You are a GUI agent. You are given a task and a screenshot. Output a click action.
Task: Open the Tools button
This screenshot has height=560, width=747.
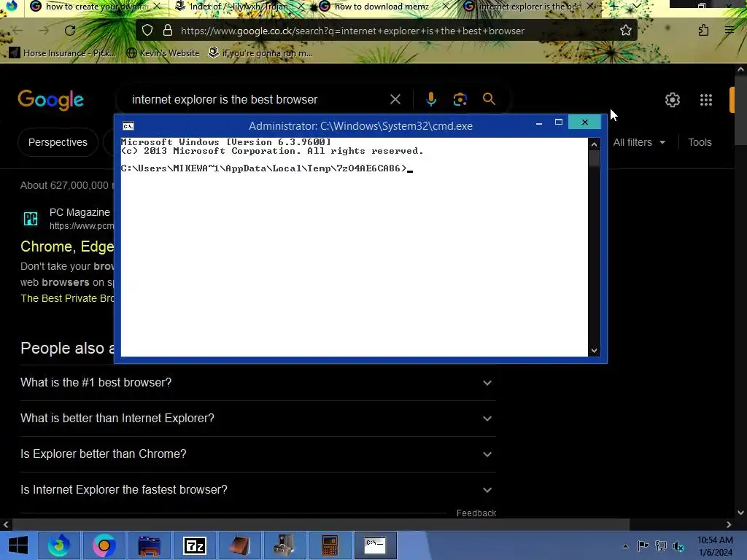700,142
